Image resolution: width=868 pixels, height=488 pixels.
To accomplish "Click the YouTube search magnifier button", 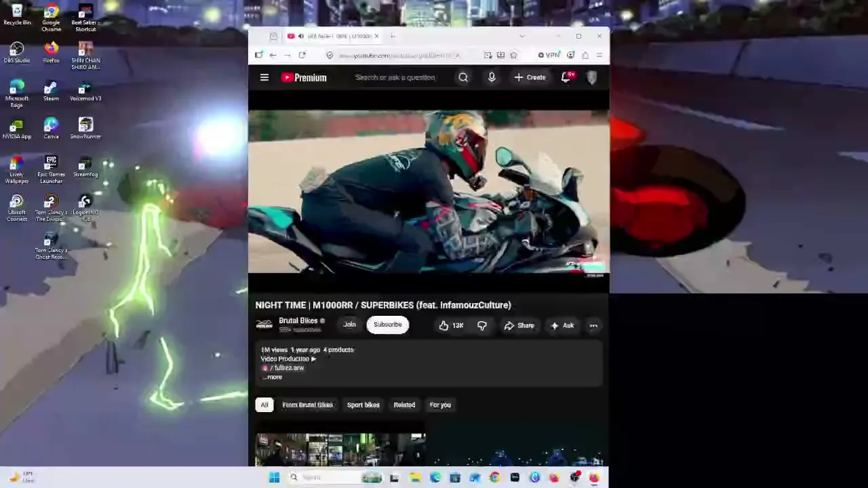I will 463,77.
